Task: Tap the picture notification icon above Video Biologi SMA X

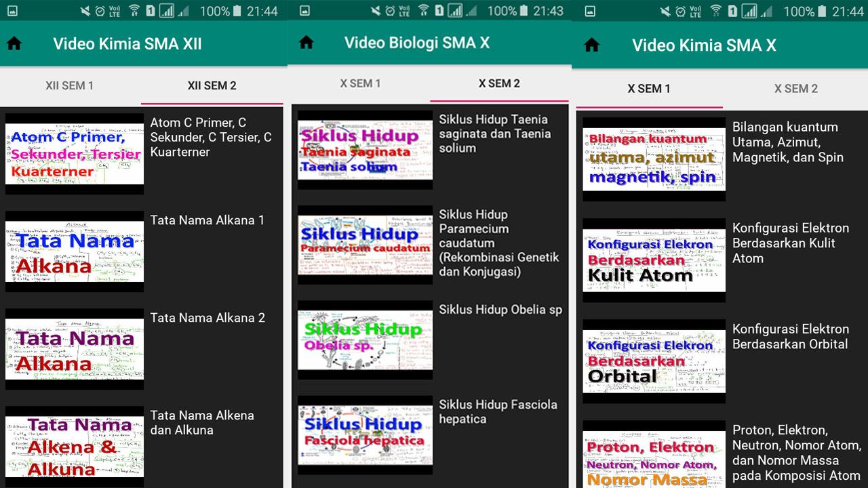Action: coord(304,11)
